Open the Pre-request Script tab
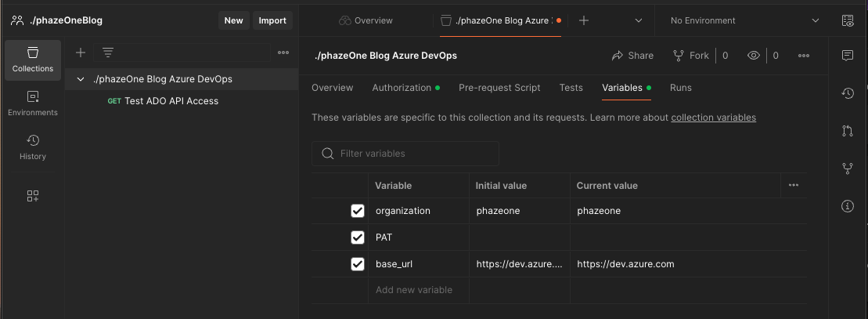 pyautogui.click(x=499, y=88)
